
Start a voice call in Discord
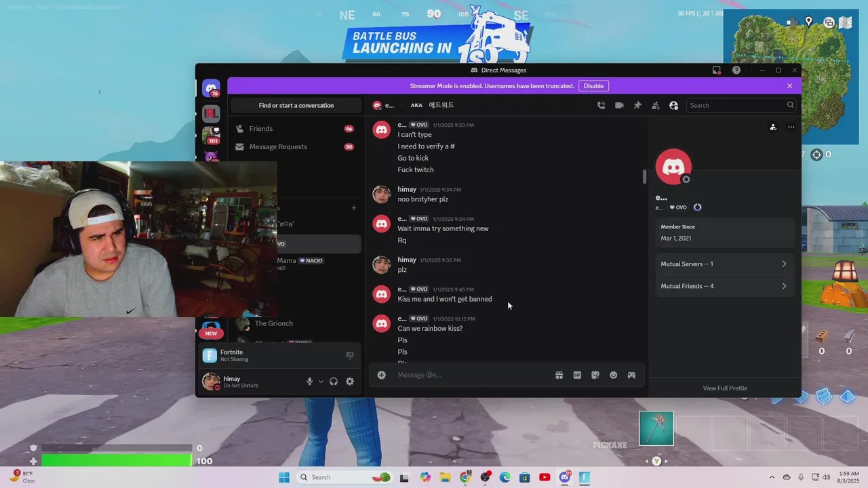tap(601, 105)
